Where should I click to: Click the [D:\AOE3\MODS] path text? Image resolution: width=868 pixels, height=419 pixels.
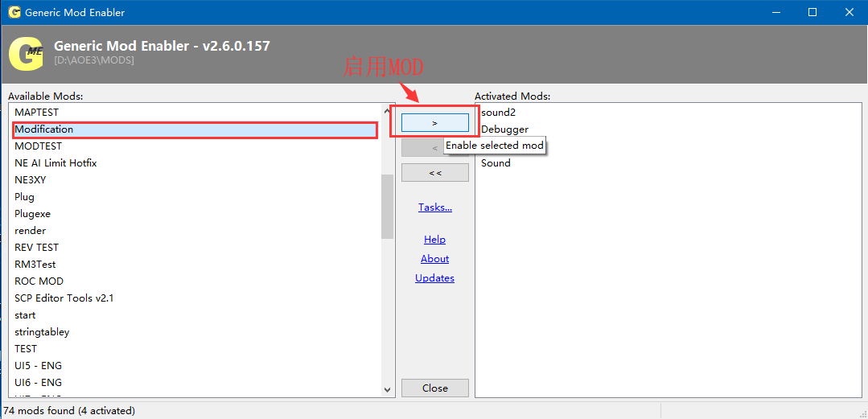click(x=94, y=60)
